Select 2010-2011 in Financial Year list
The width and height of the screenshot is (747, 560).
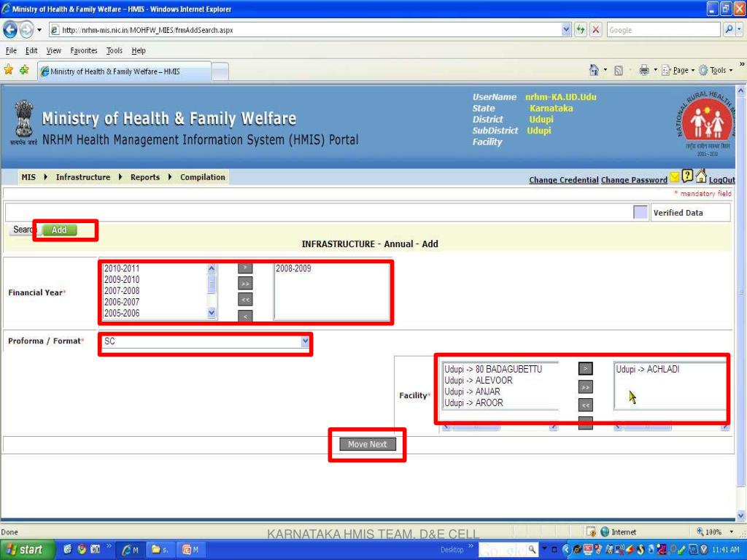coord(122,268)
